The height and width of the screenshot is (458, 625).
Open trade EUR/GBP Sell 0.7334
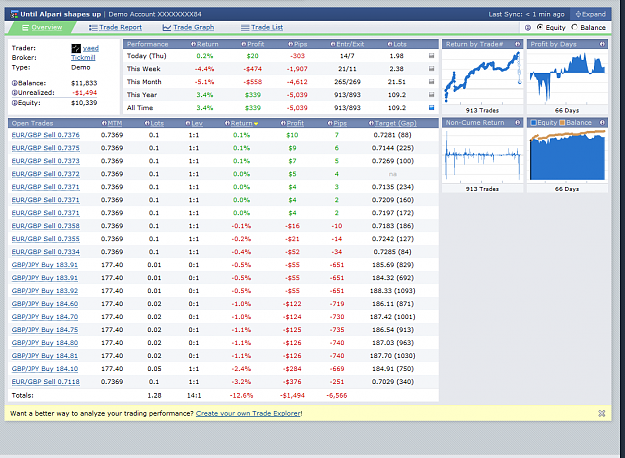(45, 252)
